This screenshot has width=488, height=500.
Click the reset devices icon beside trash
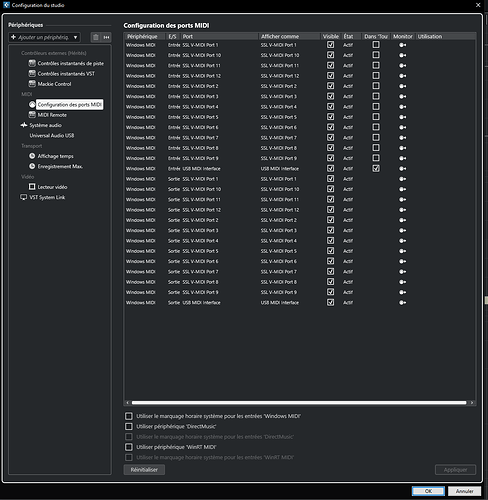pyautogui.click(x=106, y=37)
